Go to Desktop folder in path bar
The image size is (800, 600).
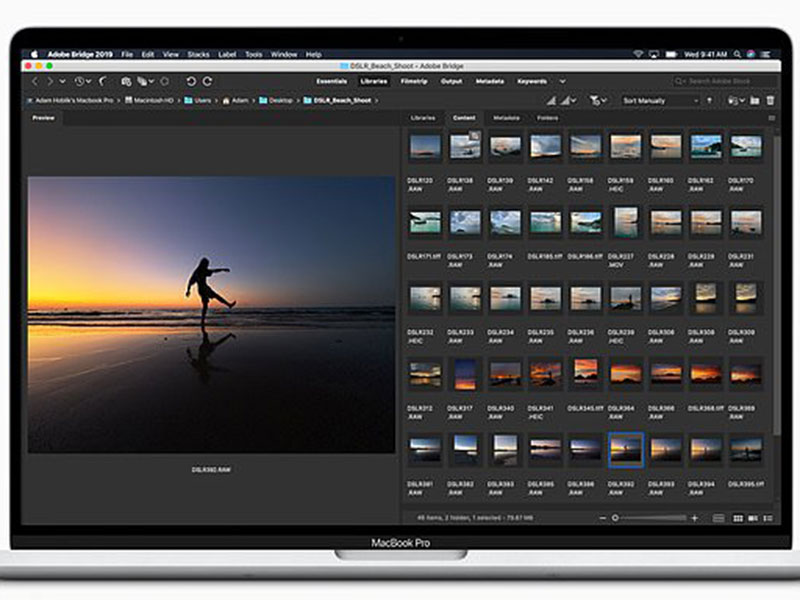pyautogui.click(x=276, y=101)
